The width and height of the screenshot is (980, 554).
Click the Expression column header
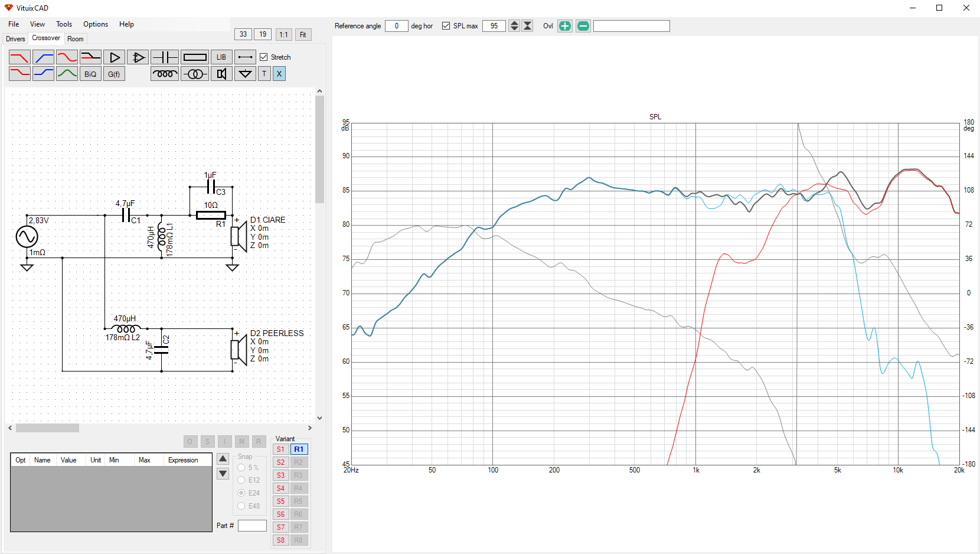pos(183,460)
